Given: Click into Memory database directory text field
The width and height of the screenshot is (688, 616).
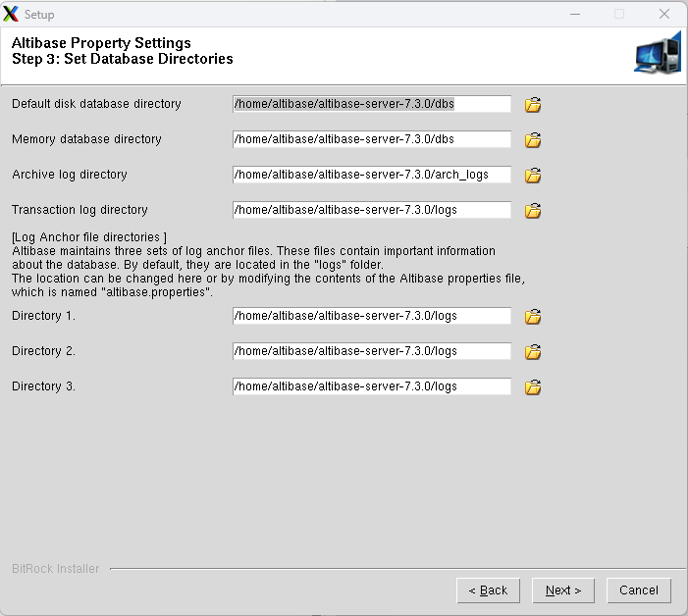Looking at the screenshot, I should pyautogui.click(x=372, y=139).
